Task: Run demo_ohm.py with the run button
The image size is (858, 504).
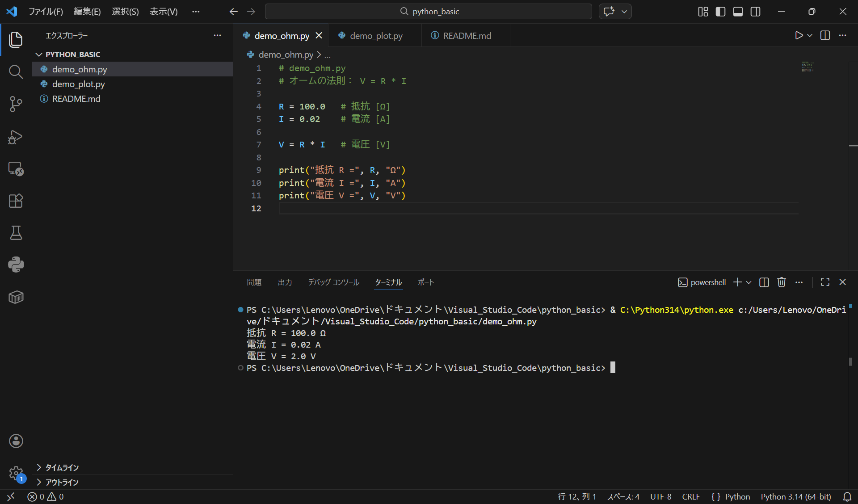Action: [799, 36]
